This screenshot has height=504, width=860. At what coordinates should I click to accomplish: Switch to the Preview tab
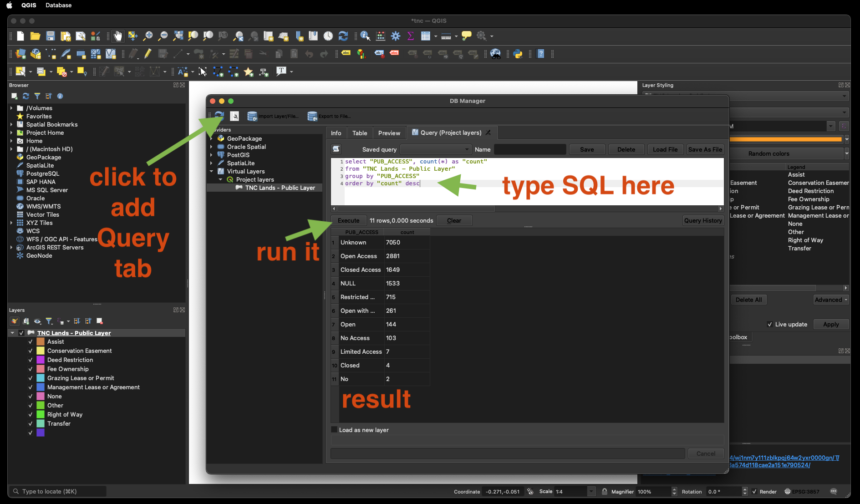point(389,133)
